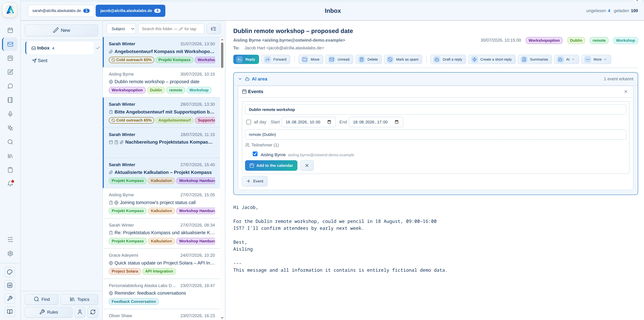This screenshot has width=644, height=320.
Task: Open email Angebotsentwurf Kompass mit Workshopoption
Action: pyautogui.click(x=161, y=52)
